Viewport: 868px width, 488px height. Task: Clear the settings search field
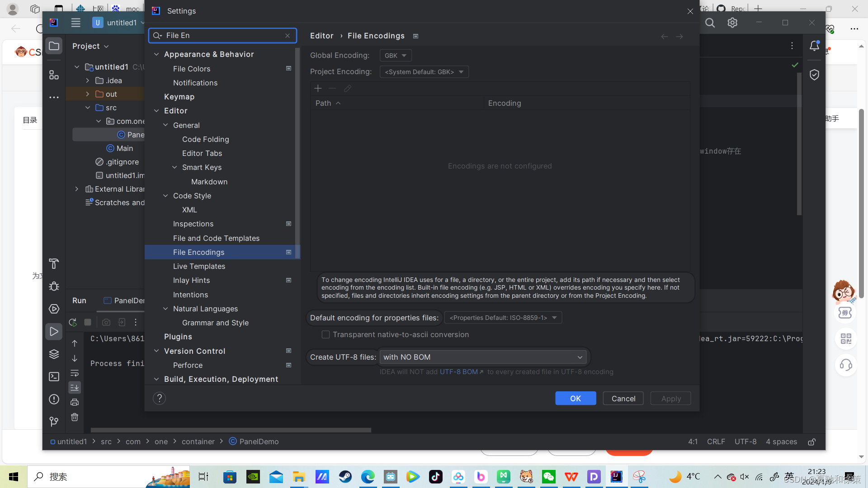click(x=288, y=36)
